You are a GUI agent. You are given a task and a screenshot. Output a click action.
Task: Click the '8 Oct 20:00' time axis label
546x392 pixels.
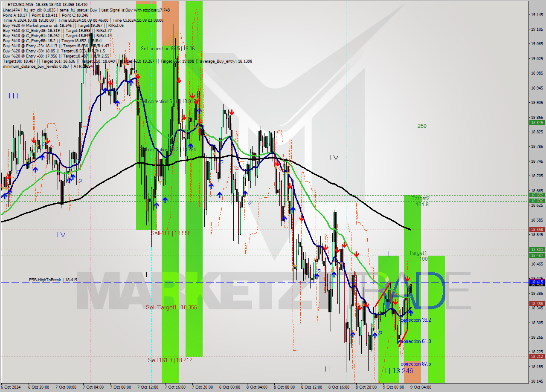[366, 387]
